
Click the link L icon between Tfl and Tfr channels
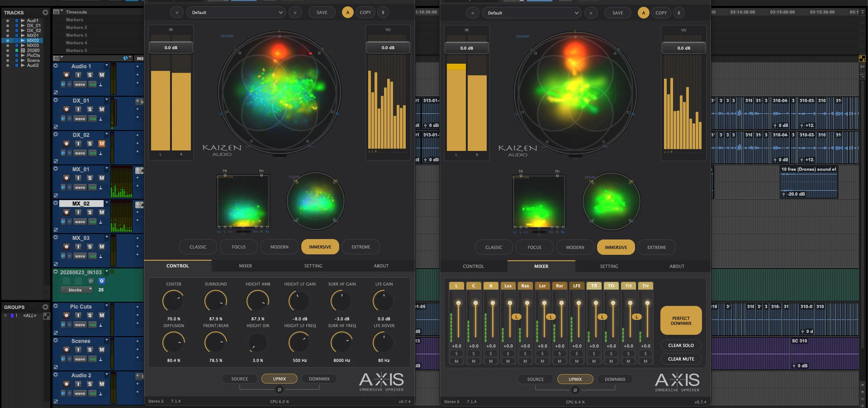[602, 317]
